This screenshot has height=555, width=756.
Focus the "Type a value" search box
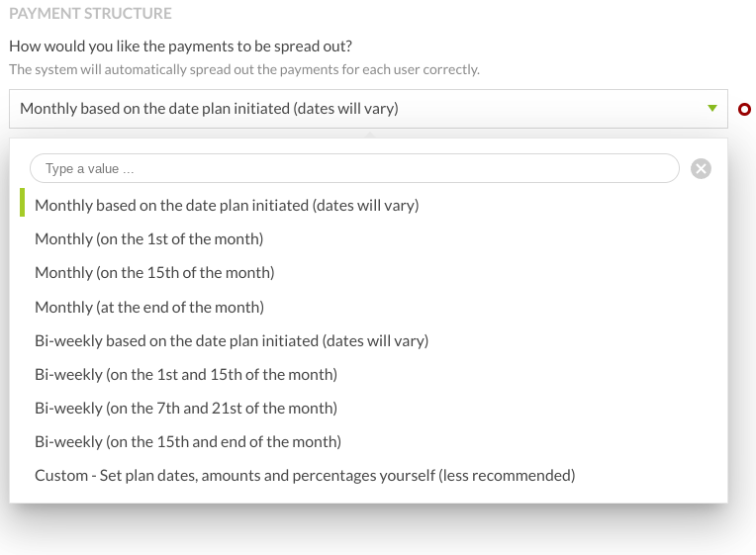coord(354,168)
